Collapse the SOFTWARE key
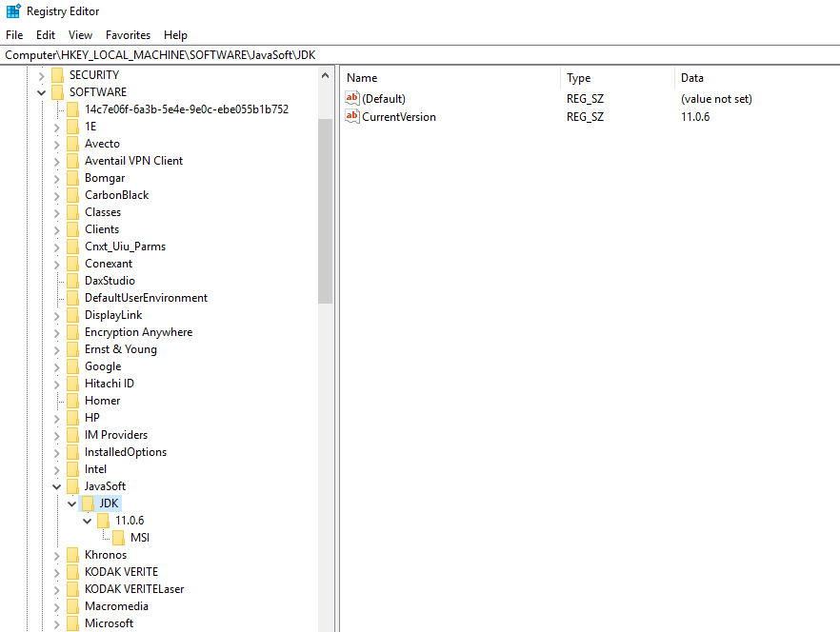The width and height of the screenshot is (840, 632). (41, 92)
